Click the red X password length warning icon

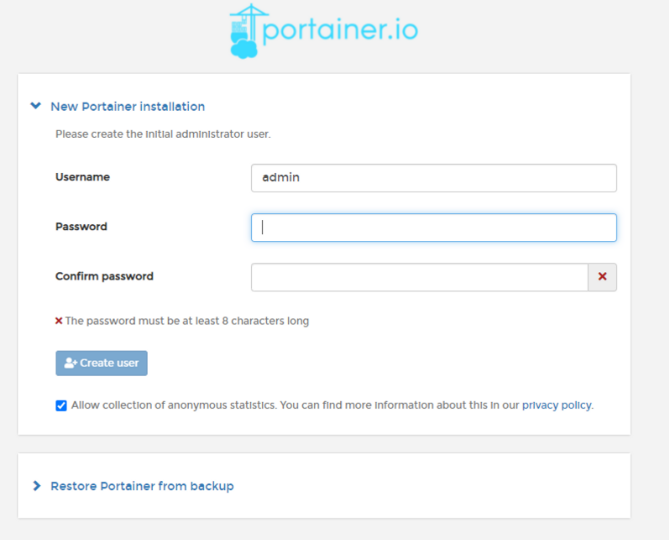tap(59, 321)
